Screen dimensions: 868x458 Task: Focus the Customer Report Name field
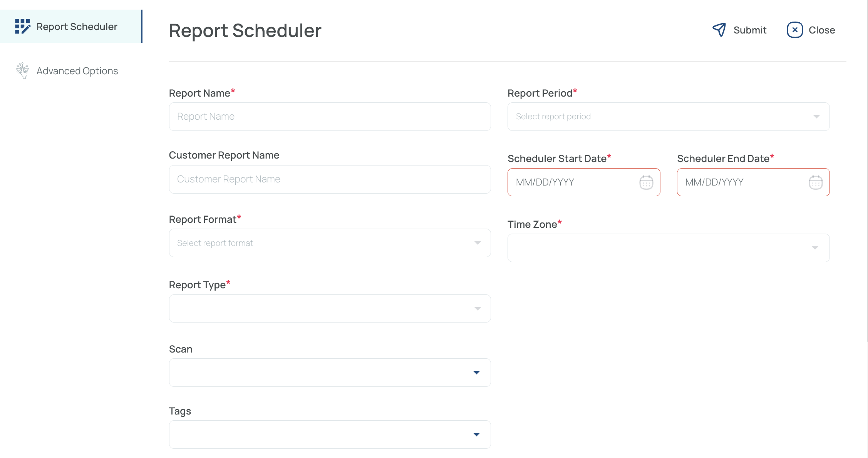point(330,179)
